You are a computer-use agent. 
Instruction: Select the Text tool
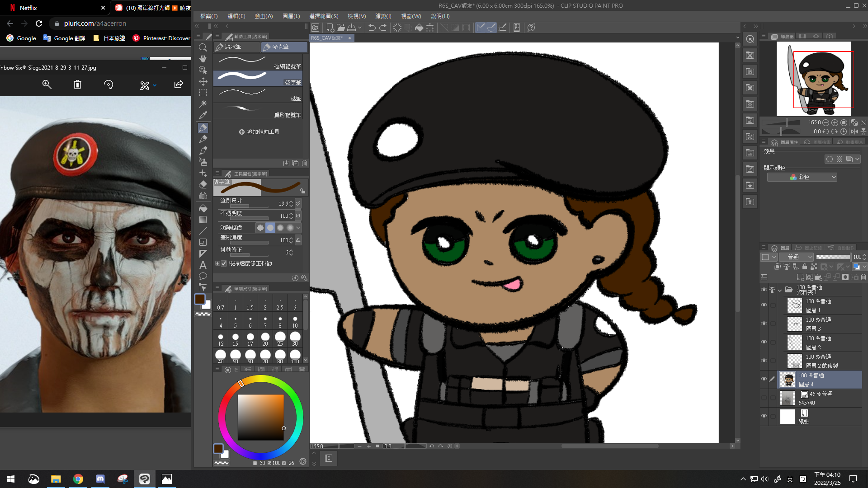tap(203, 265)
